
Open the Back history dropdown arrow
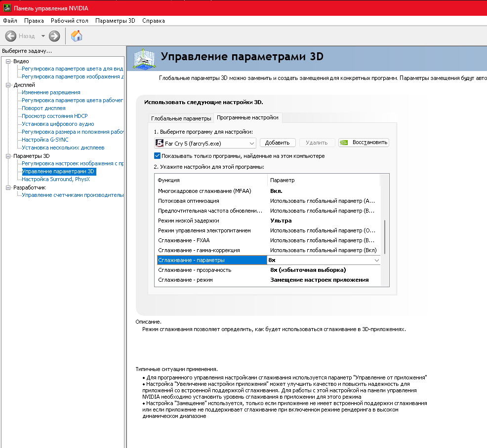click(43, 36)
